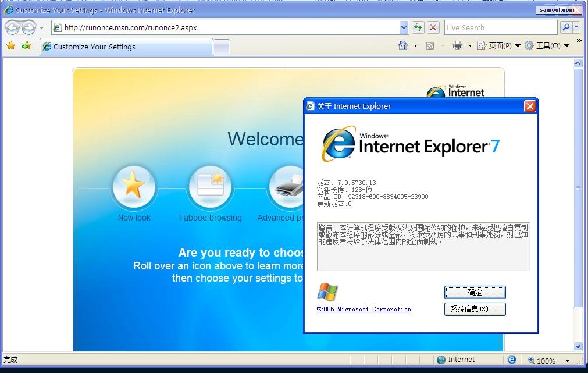Click the Stop loading icon
The image size is (588, 373).
click(x=433, y=27)
